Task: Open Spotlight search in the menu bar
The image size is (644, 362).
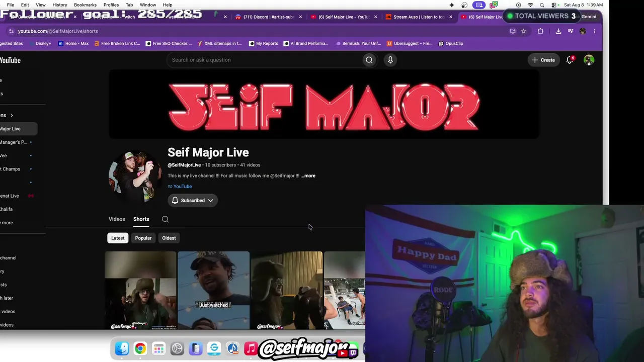Action: tap(542, 5)
